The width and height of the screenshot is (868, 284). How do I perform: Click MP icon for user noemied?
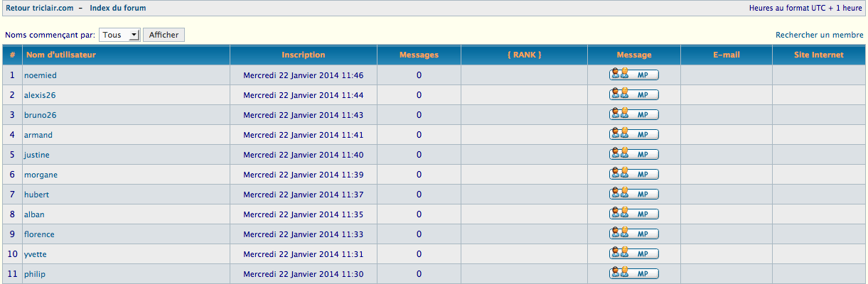coord(633,75)
